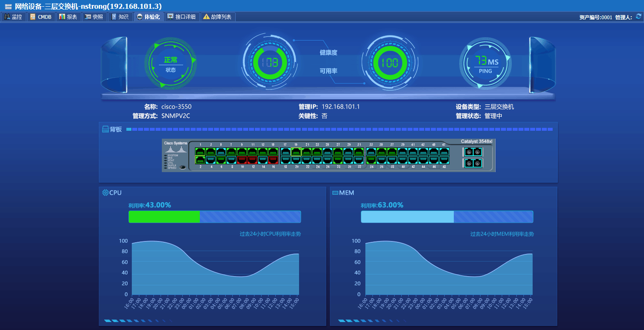This screenshot has height=330, width=644.
Task: Open the 故障列表 fault list tab
Action: pos(218,17)
